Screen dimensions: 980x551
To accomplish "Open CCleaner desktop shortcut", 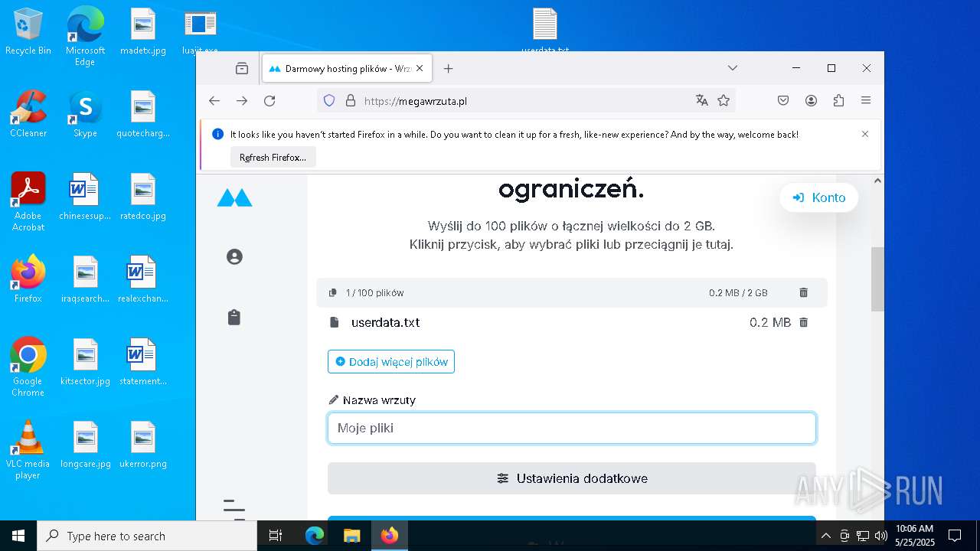I will [28, 114].
